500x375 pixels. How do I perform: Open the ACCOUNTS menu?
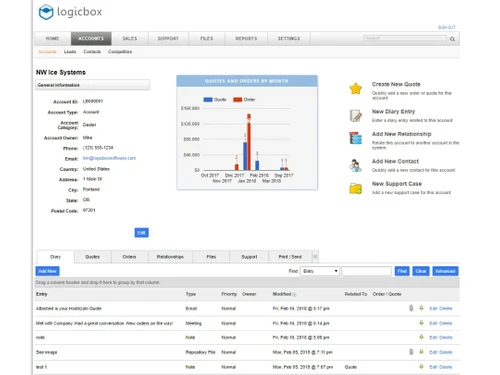(91, 39)
